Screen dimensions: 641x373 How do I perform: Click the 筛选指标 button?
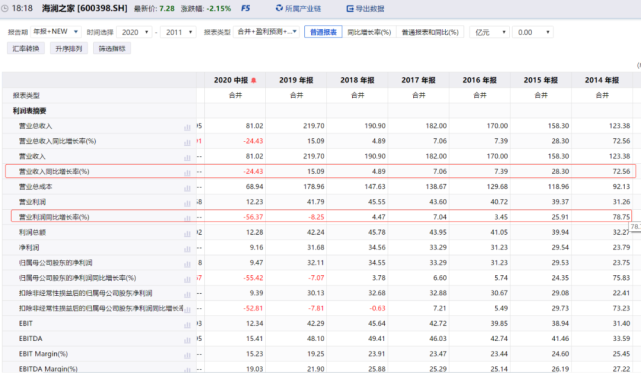click(x=112, y=48)
